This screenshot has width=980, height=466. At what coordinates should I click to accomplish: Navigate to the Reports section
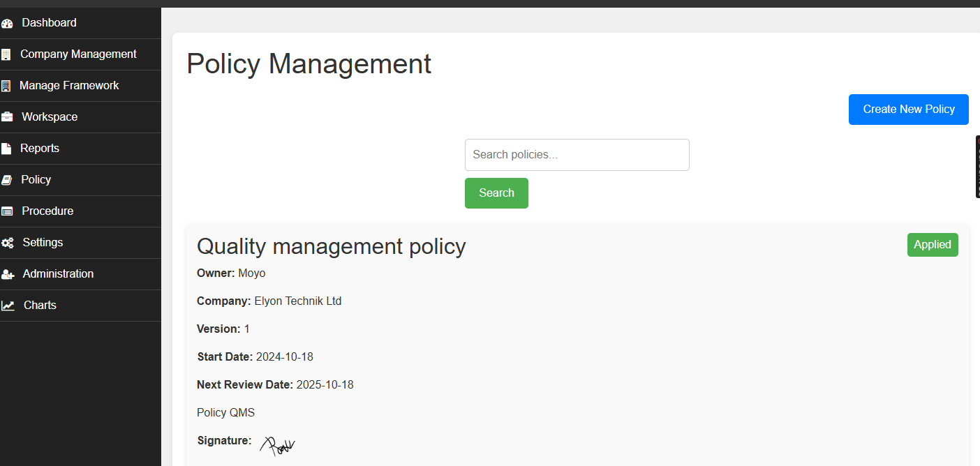point(40,148)
